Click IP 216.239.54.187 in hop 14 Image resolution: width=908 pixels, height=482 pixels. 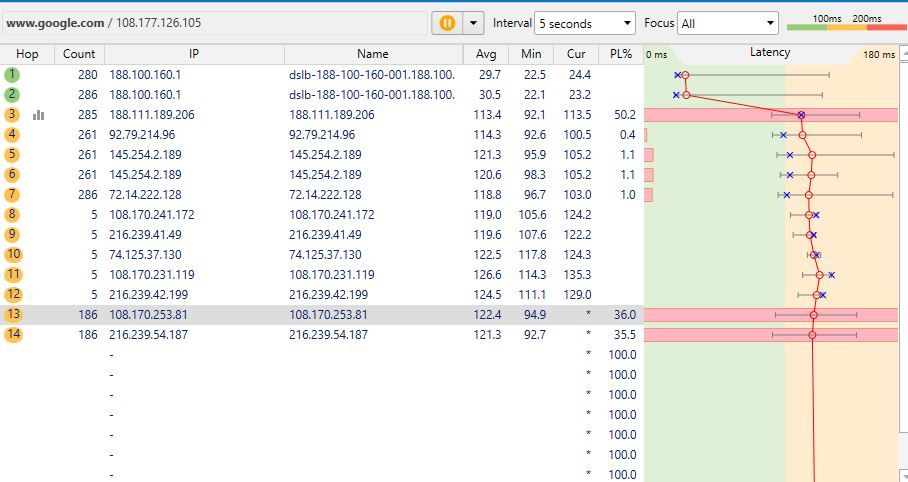pyautogui.click(x=148, y=334)
